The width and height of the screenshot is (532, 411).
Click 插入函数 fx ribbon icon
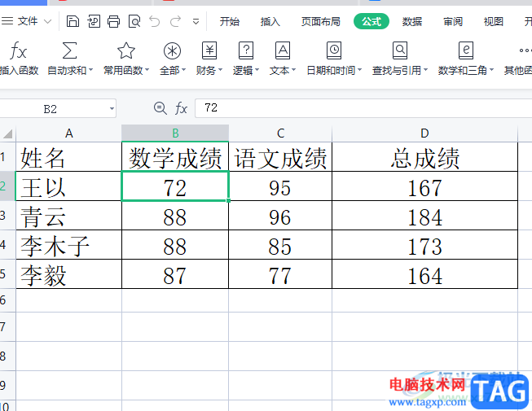pos(18,50)
